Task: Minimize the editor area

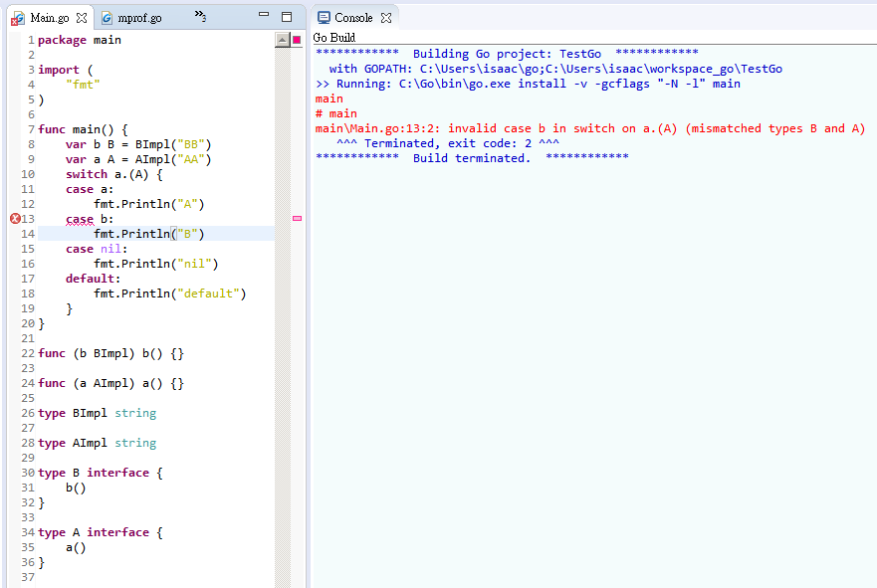Action: click(x=263, y=17)
